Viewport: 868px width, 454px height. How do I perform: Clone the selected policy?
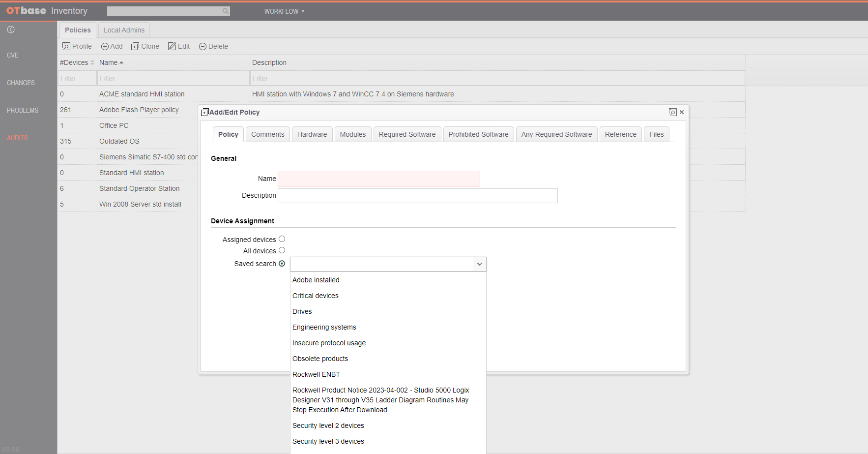point(145,46)
